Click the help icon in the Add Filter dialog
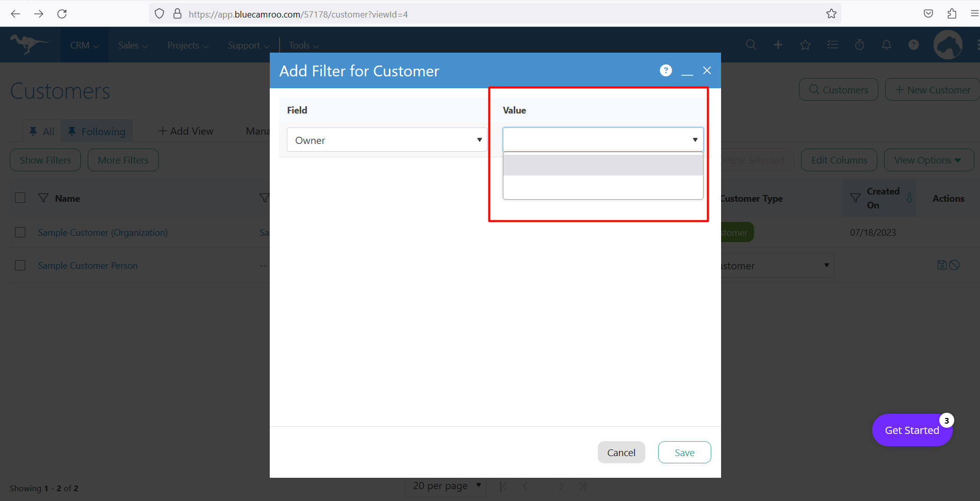The image size is (980, 501). point(666,71)
